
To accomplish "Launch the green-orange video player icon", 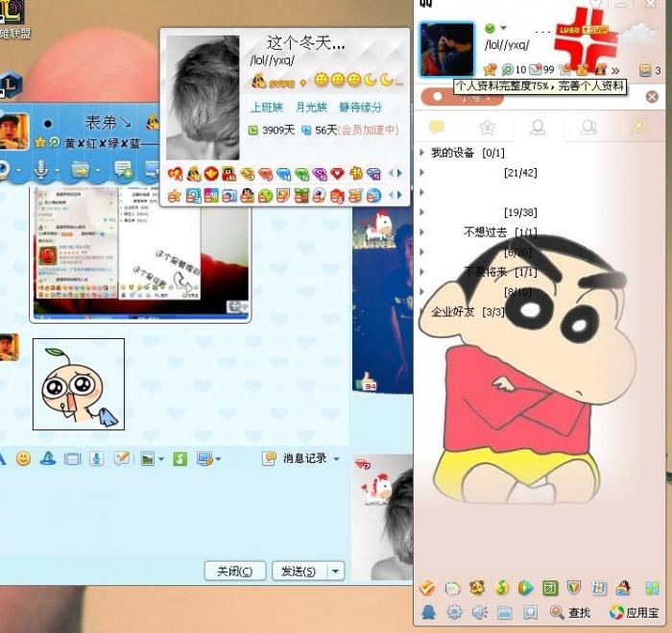I will tap(525, 588).
